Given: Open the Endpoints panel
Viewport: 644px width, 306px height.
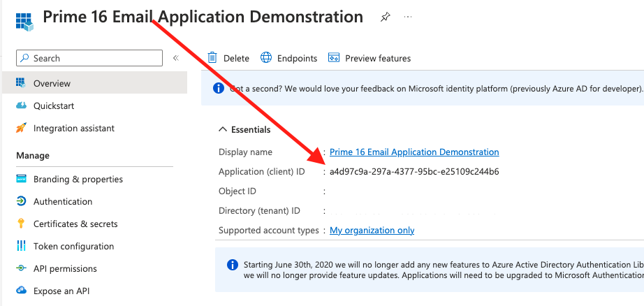Looking at the screenshot, I should tap(289, 58).
